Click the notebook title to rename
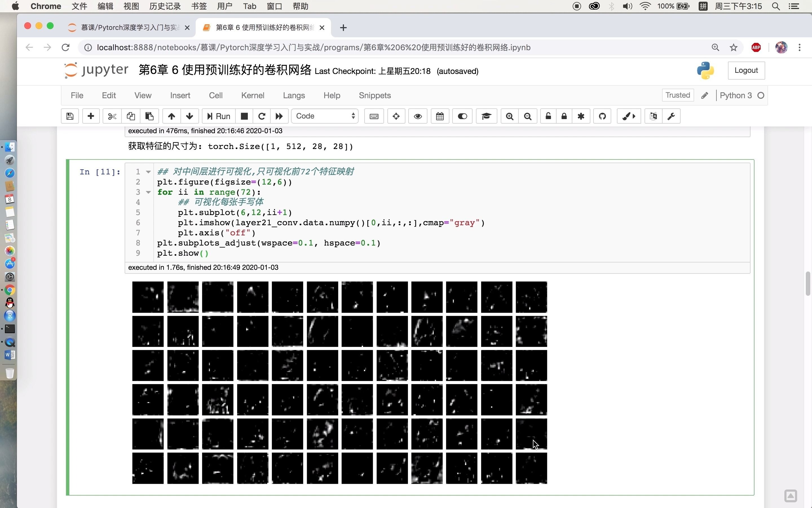 point(225,70)
